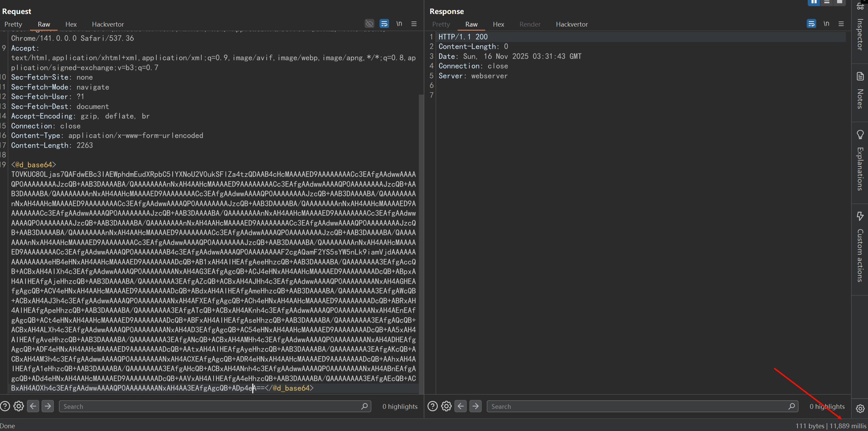The height and width of the screenshot is (431, 868).
Task: Go to next request search match
Action: [48, 406]
